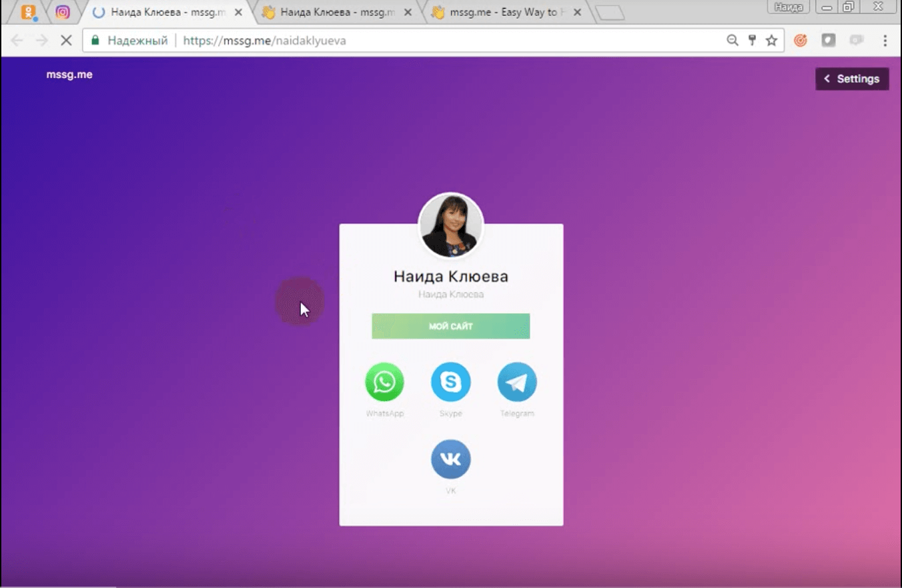Close the active Наида Клюева tab
The image size is (902, 588).
pos(238,12)
